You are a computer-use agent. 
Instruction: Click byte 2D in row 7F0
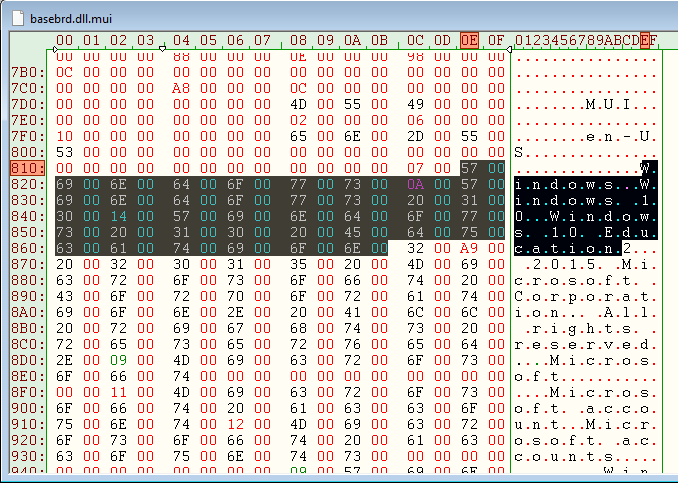(x=415, y=136)
